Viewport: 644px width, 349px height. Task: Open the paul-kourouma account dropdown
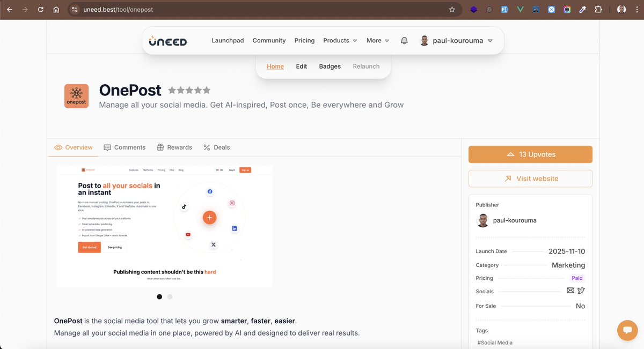click(456, 41)
